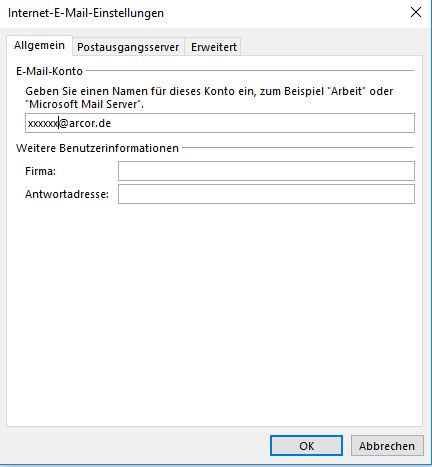Close the Internet-E-Mail-Einstellungen dialog with X

[x=416, y=13]
